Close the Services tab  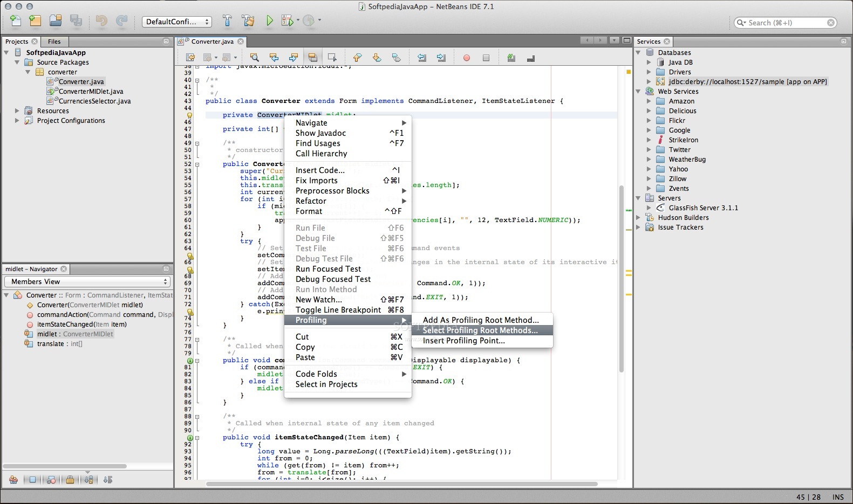point(667,42)
